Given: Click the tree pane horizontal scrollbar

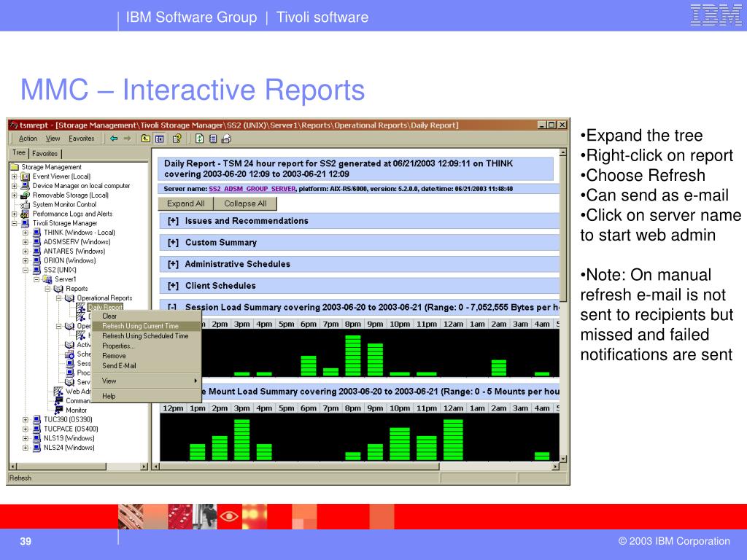Looking at the screenshot, I should tap(79, 467).
